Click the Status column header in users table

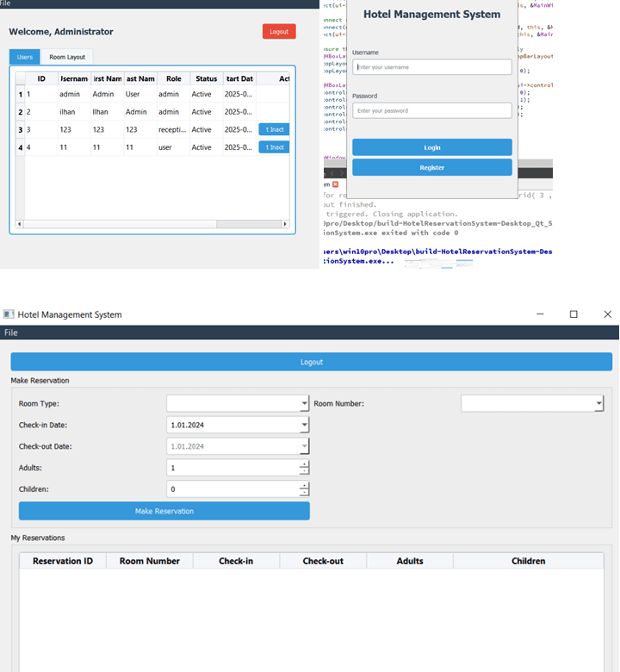click(x=206, y=79)
